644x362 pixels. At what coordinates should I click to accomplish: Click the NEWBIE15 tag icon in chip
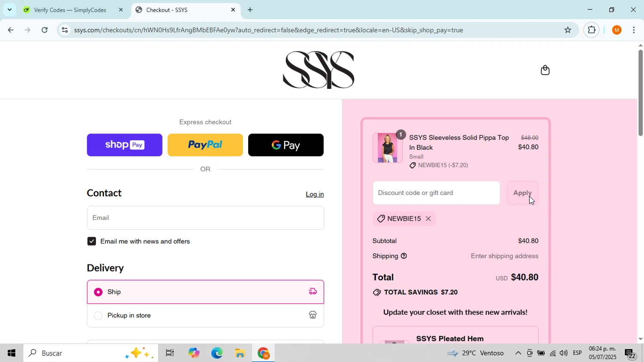tap(381, 219)
